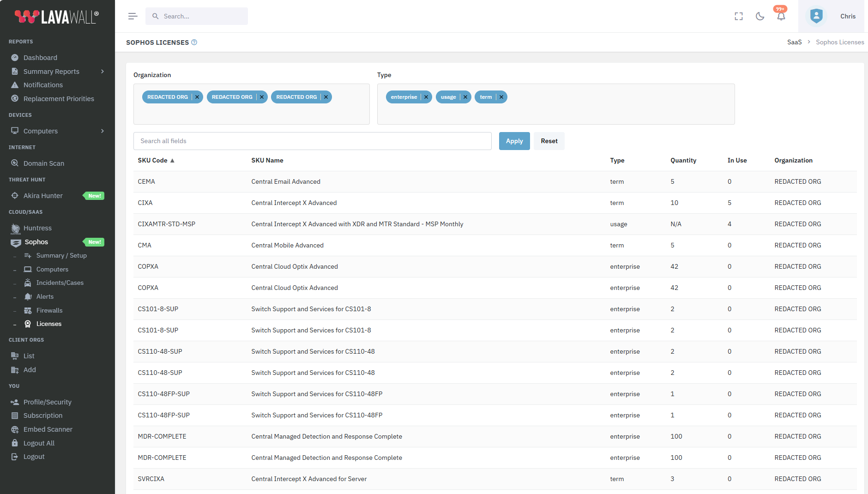Expand the Computers devices menu

point(40,131)
